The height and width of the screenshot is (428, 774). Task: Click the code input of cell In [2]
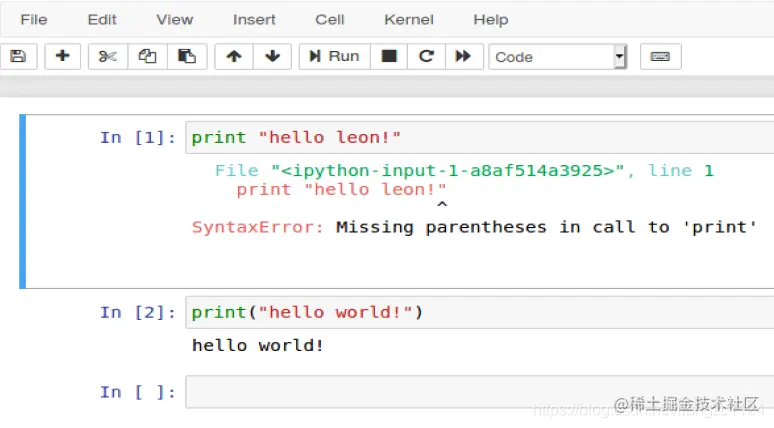(x=479, y=312)
